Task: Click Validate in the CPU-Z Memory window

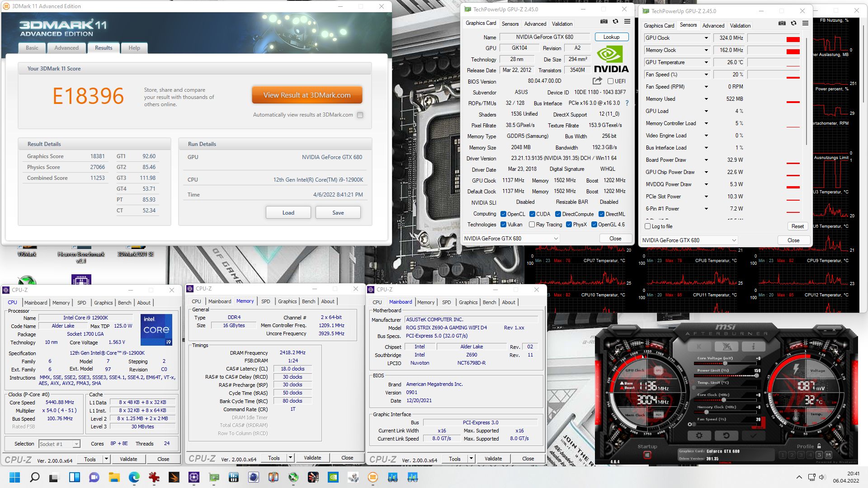Action: pos(312,458)
